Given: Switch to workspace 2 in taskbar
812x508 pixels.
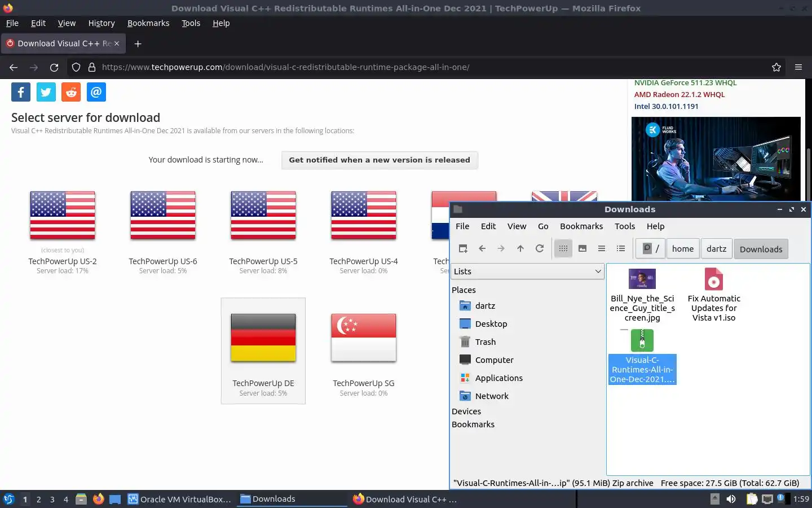Looking at the screenshot, I should 38,500.
